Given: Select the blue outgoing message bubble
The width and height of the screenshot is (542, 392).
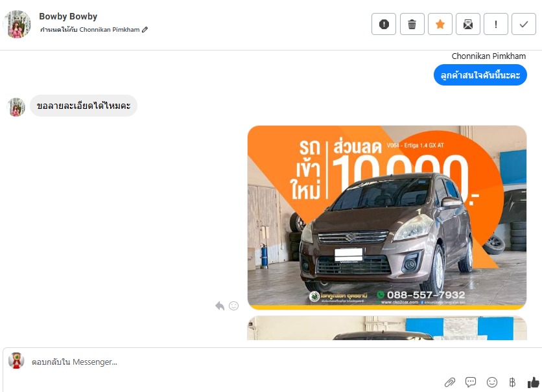Looking at the screenshot, I should [480, 75].
